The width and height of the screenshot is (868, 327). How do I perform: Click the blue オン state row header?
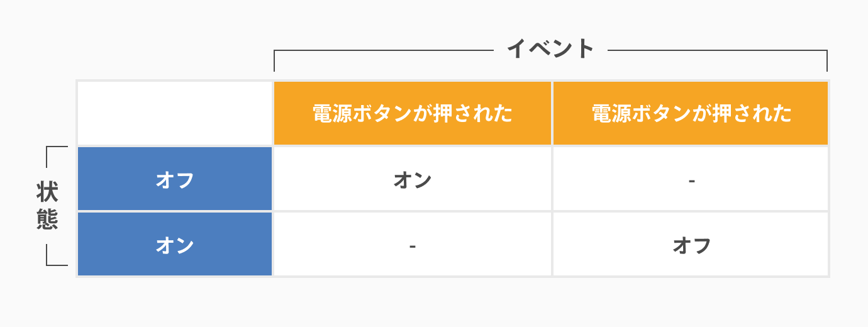coord(175,245)
